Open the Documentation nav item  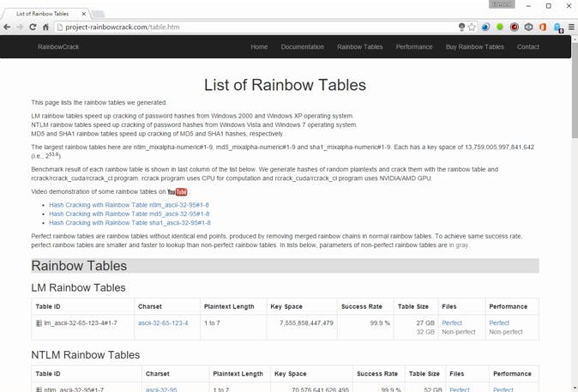[x=302, y=47]
